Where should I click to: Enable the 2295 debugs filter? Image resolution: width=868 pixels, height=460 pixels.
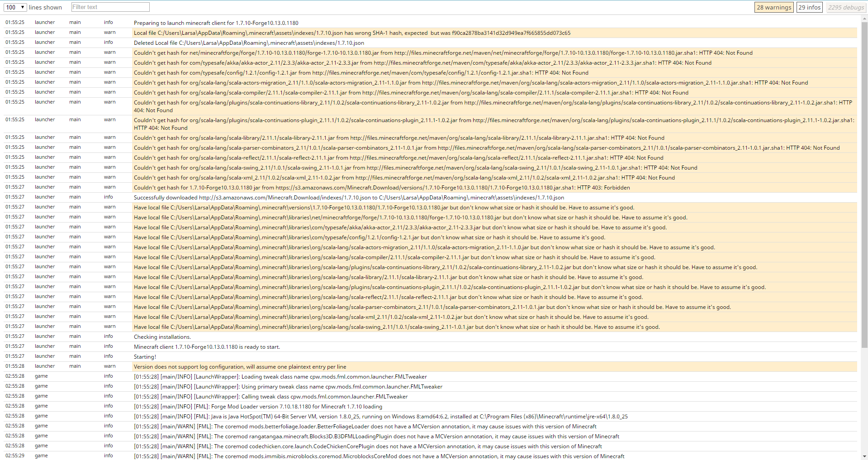coord(846,7)
